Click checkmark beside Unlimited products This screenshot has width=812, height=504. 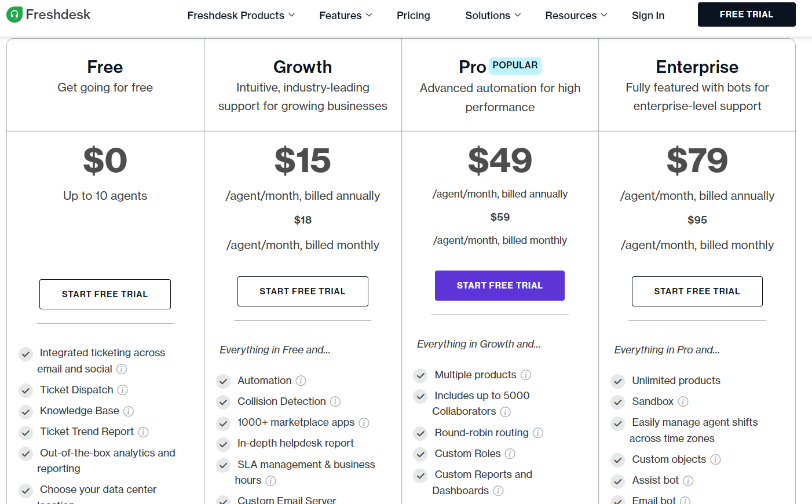(x=618, y=381)
